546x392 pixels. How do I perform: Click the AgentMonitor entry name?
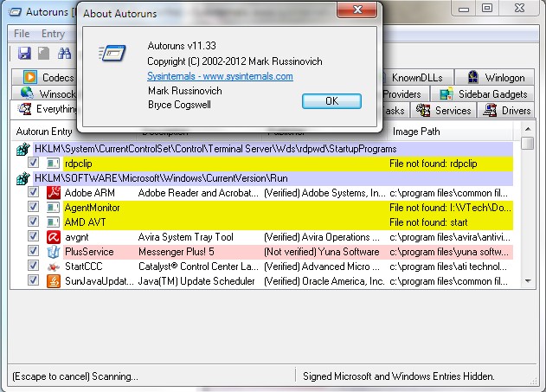(x=93, y=208)
